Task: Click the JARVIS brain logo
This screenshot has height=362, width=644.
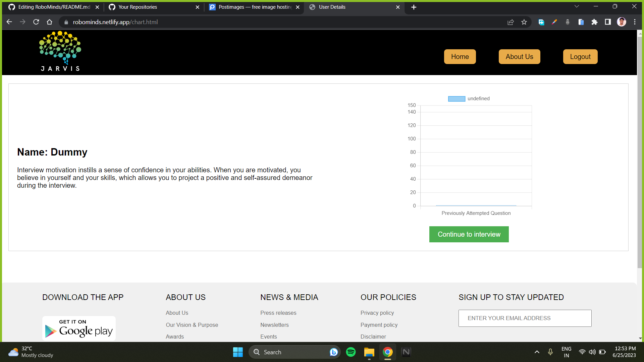Action: coord(60,51)
